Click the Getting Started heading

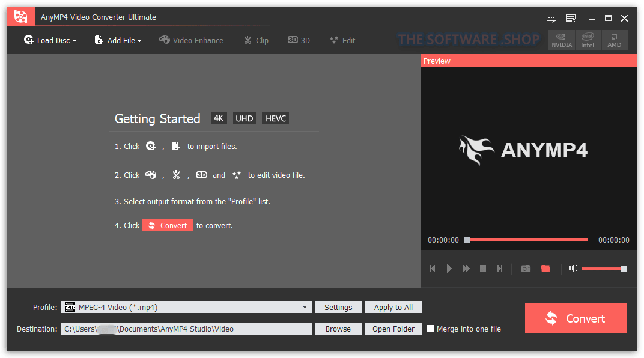tap(157, 119)
